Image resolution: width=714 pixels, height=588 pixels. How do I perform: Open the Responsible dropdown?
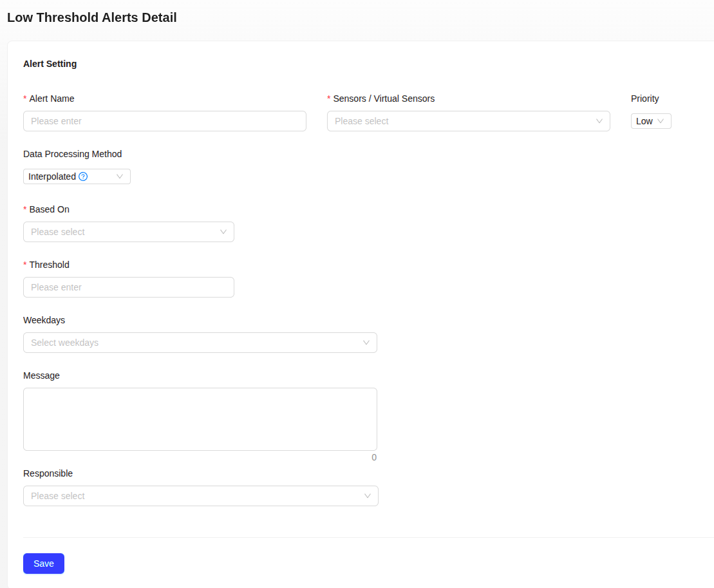coord(200,496)
